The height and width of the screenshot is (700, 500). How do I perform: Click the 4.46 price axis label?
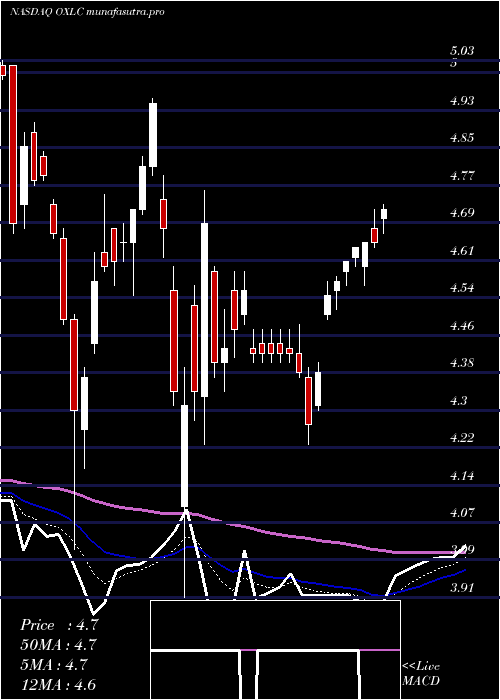[x=462, y=325]
